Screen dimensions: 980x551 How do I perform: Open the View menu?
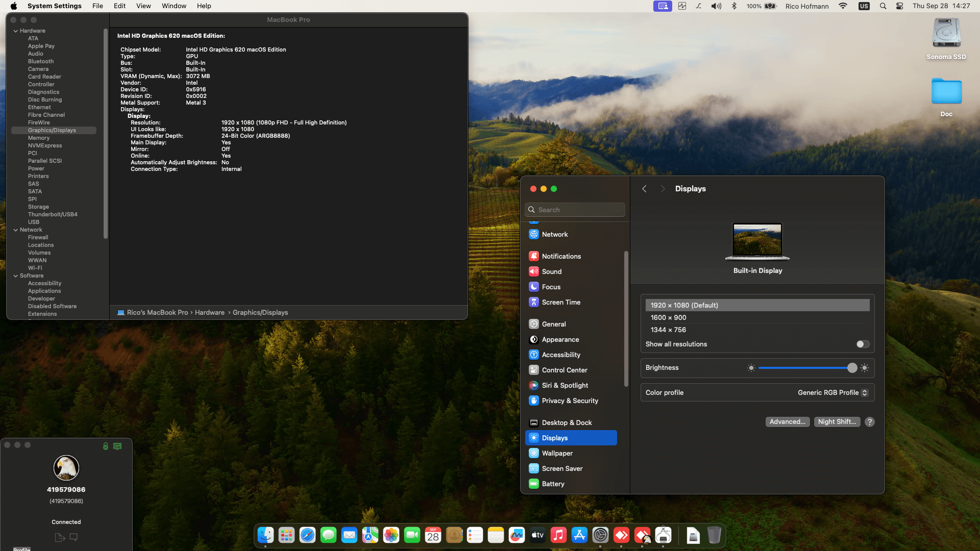pos(143,6)
